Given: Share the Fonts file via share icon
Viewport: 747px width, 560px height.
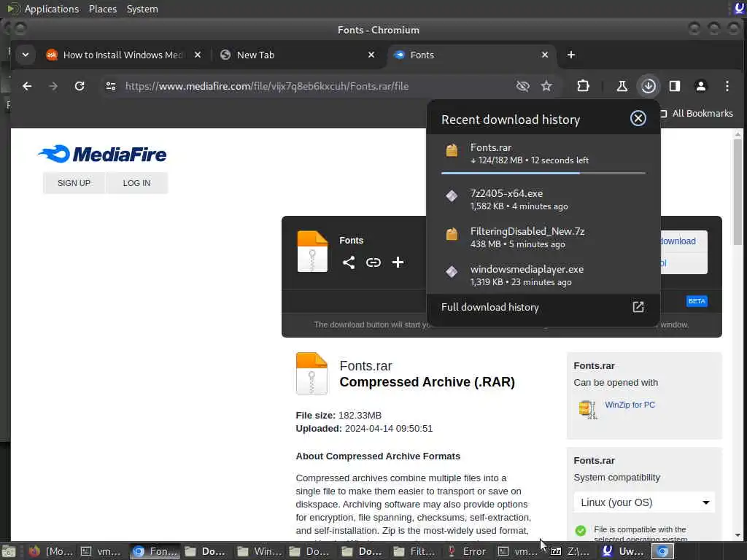Looking at the screenshot, I should [x=349, y=262].
